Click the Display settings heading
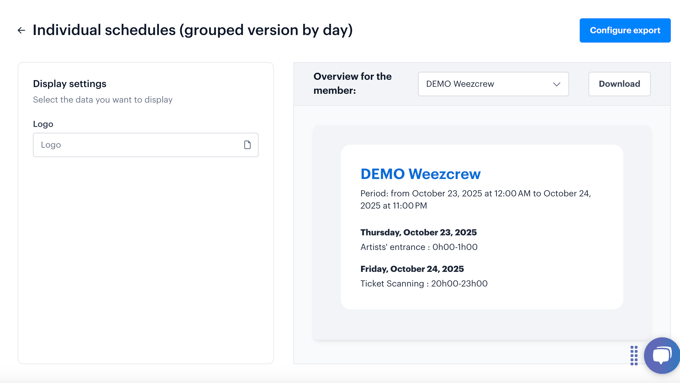Image resolution: width=680 pixels, height=383 pixels. point(69,84)
